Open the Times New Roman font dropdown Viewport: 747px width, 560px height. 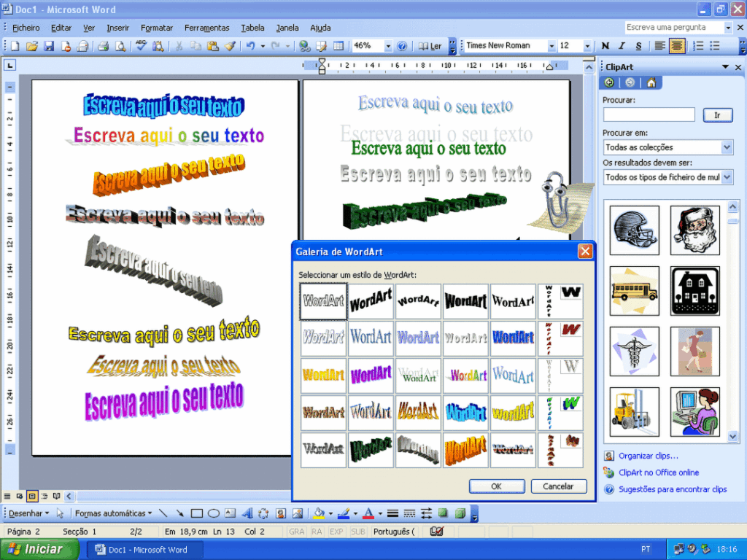[x=551, y=46]
